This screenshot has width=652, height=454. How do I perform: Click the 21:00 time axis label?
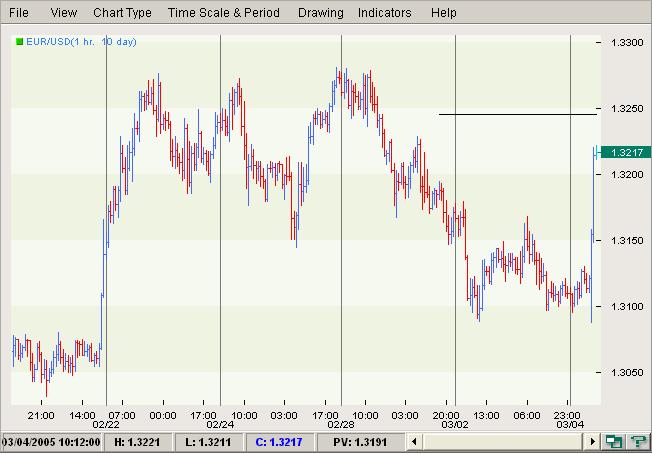click(41, 415)
